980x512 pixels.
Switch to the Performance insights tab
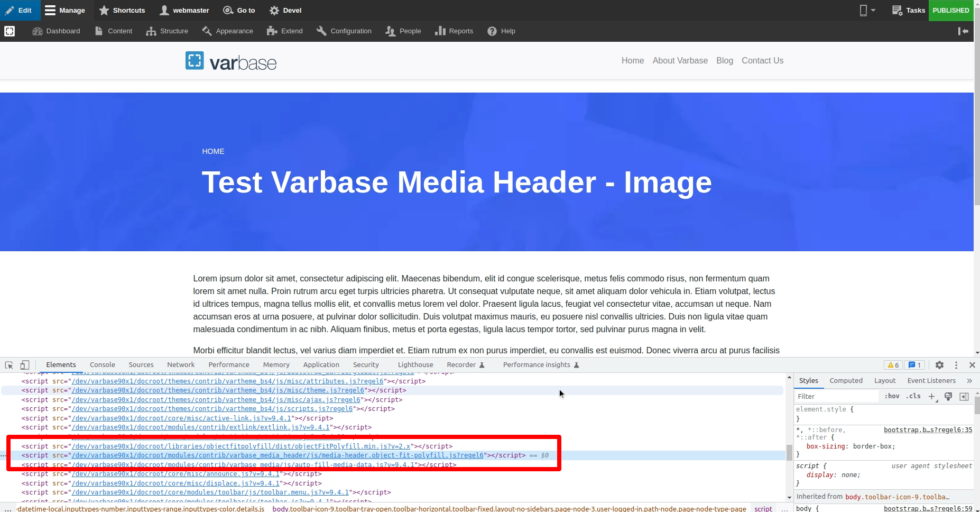click(x=541, y=365)
